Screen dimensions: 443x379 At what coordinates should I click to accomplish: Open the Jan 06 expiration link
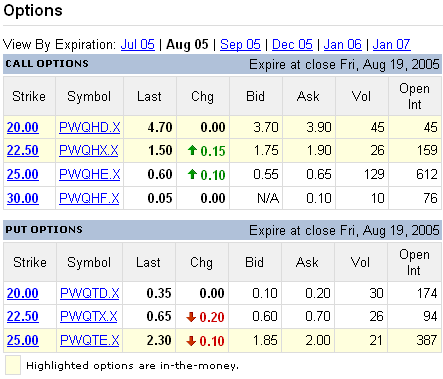pyautogui.click(x=343, y=44)
